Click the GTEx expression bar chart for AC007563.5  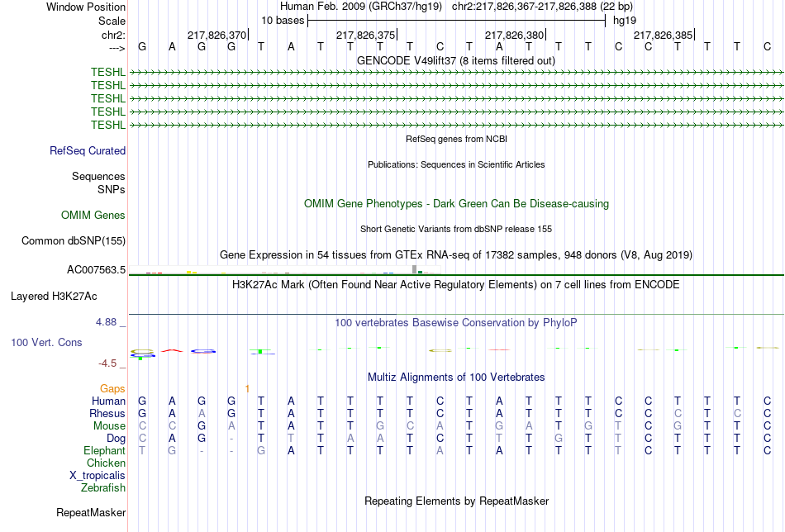285,270
